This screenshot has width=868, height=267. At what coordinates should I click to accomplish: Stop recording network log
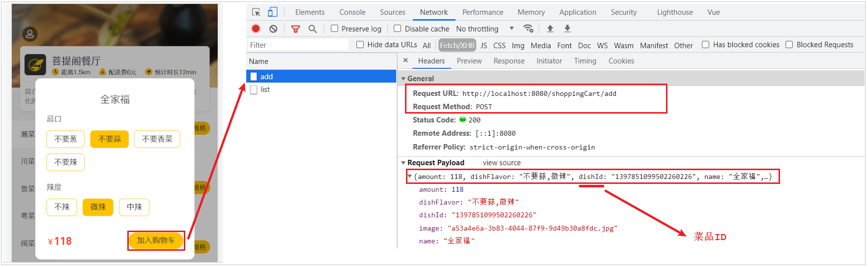pos(256,29)
